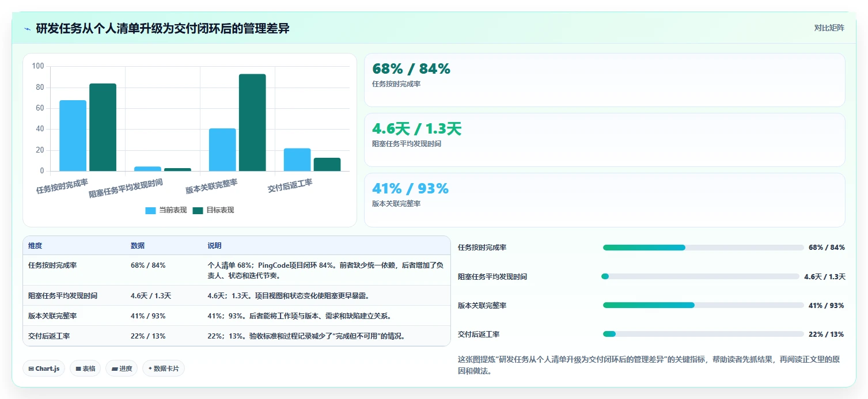Toggle the 当前表现 legend entry
868x399 pixels.
coord(166,210)
